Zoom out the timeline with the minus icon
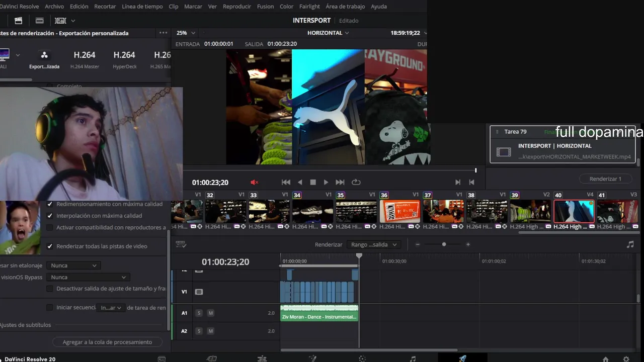This screenshot has height=362, width=644. (417, 244)
